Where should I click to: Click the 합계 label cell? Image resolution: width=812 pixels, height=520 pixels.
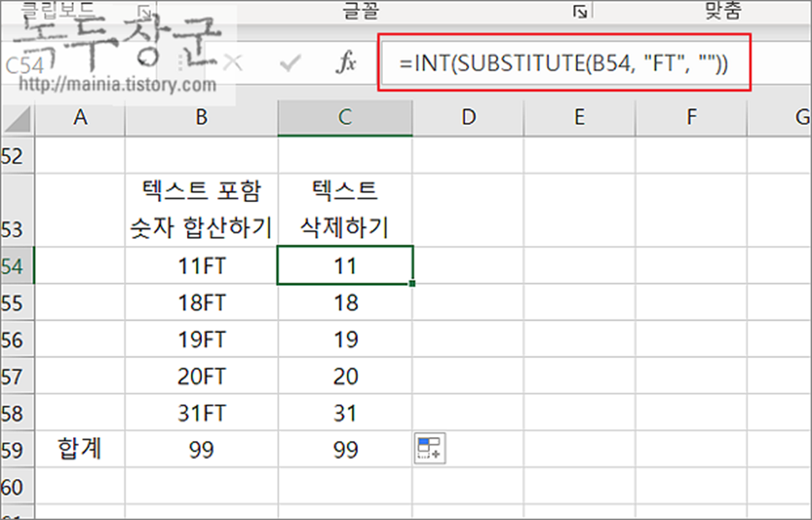click(80, 449)
